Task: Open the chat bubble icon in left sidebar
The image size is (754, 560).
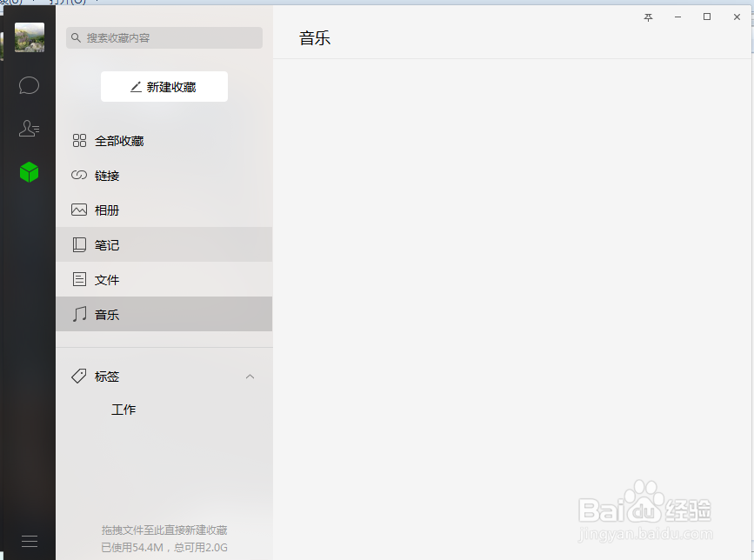Action: 29,85
